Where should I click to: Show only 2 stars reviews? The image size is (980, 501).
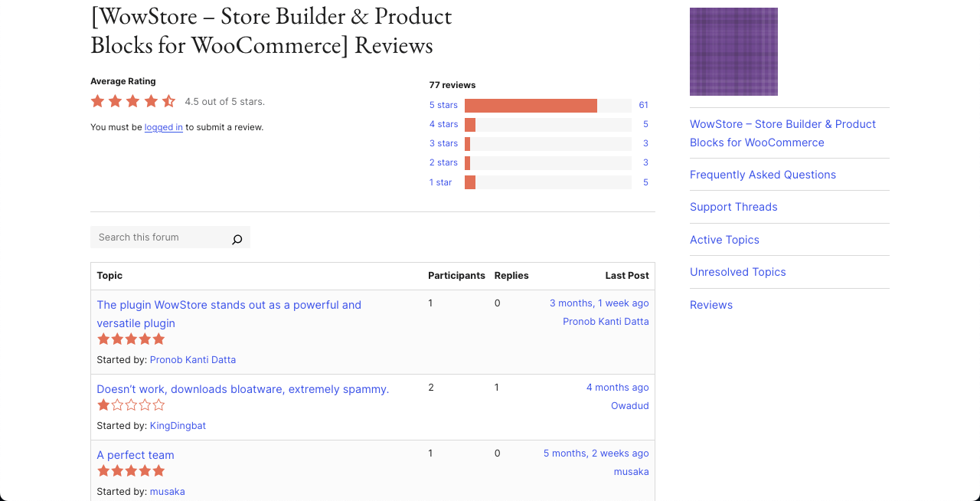443,162
